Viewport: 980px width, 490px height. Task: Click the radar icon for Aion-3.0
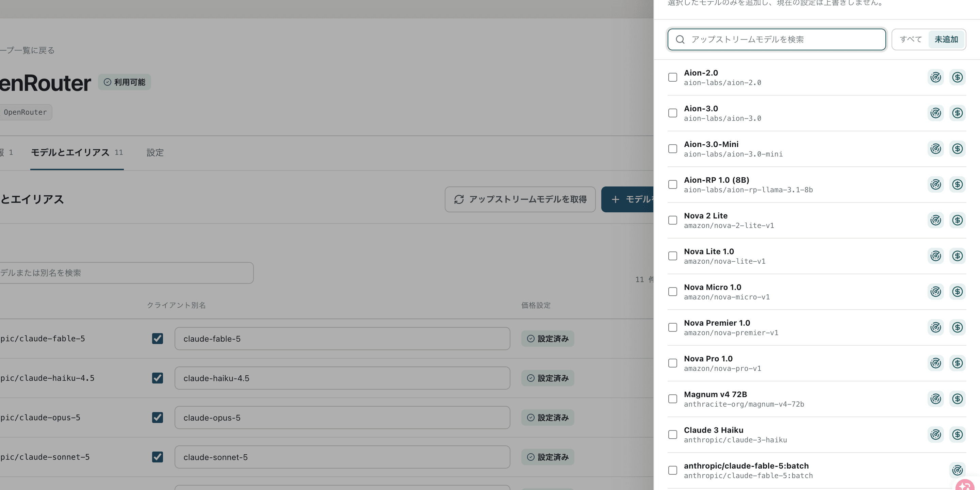(935, 113)
